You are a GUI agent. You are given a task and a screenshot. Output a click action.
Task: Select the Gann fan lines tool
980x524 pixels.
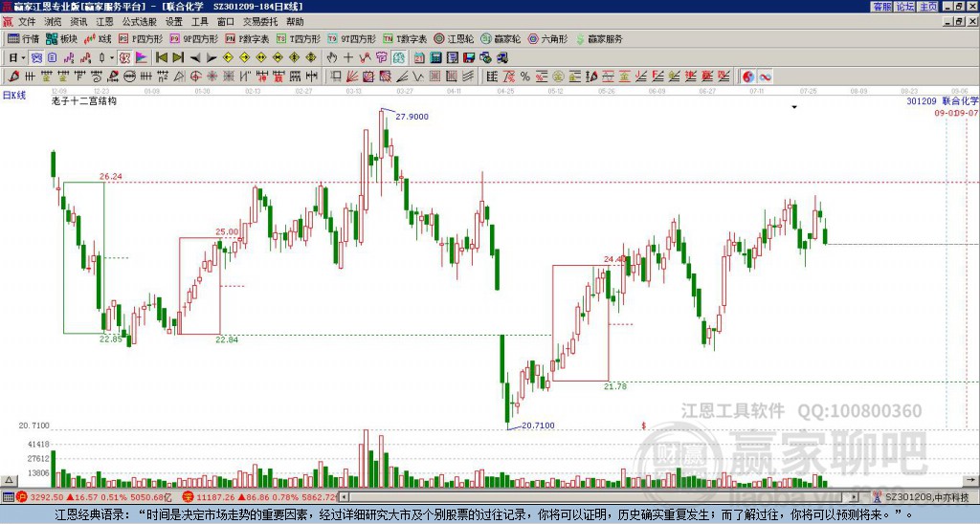pos(352,76)
